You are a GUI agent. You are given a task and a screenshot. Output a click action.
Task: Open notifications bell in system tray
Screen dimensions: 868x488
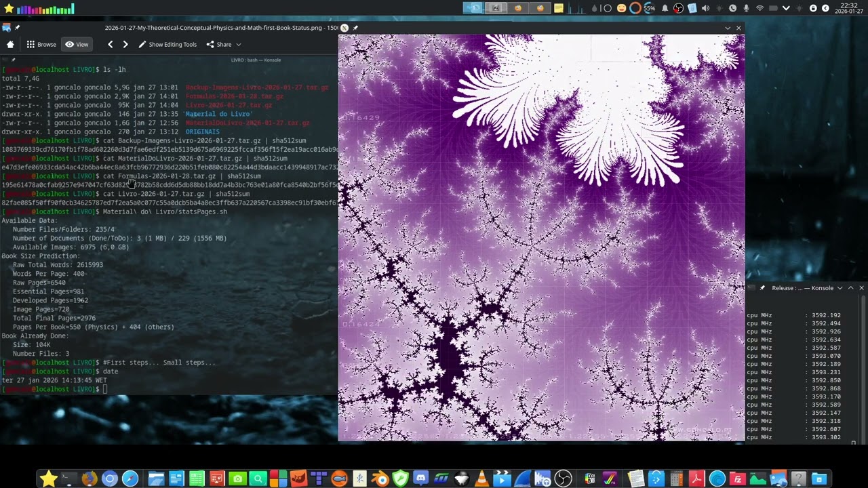pos(665,8)
